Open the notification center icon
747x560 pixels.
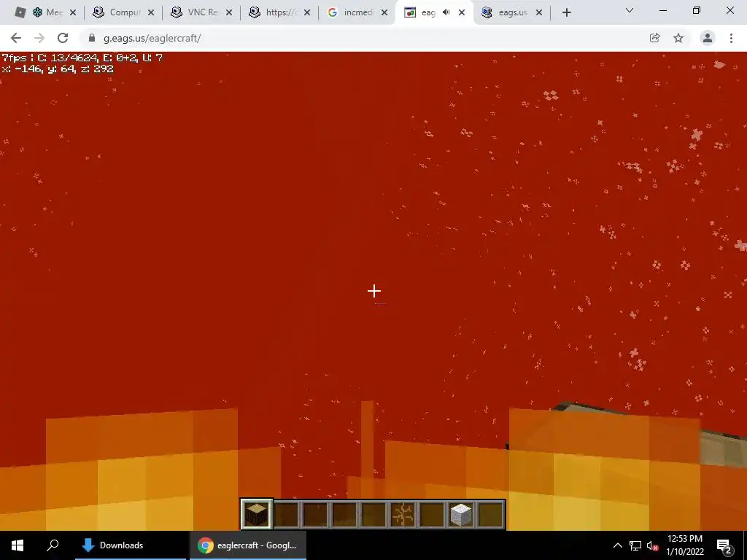tap(724, 545)
